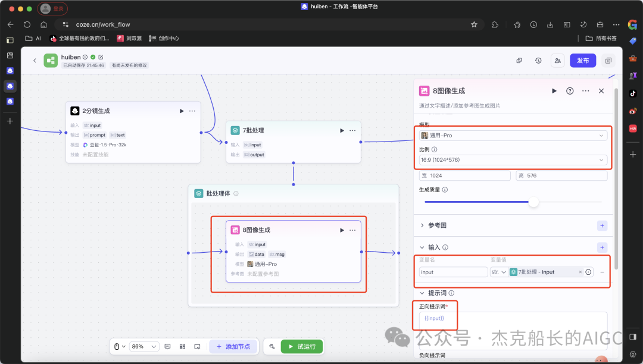The width and height of the screenshot is (643, 364).
Task: Open the 86% zoom level dropdown
Action: tap(144, 347)
